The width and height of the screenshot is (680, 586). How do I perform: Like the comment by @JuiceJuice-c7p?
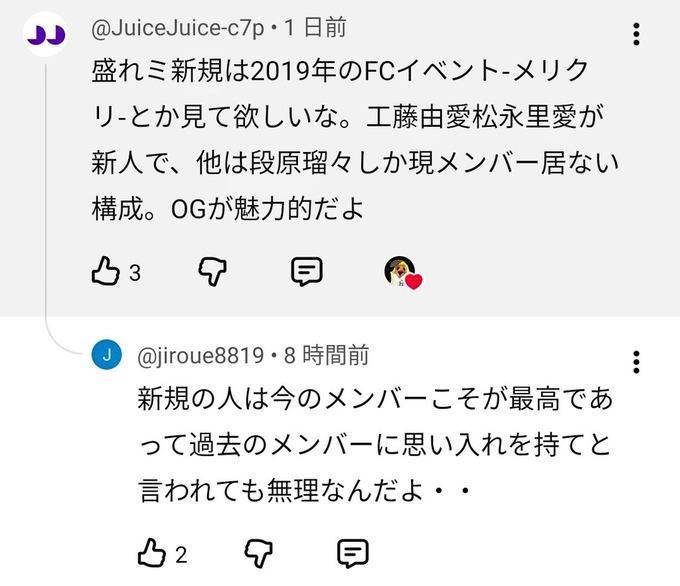[105, 271]
